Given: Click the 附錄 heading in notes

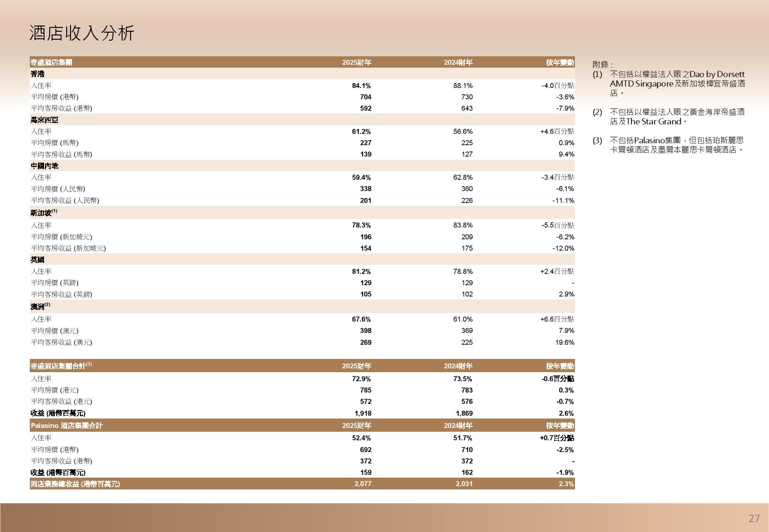Looking at the screenshot, I should pos(602,65).
